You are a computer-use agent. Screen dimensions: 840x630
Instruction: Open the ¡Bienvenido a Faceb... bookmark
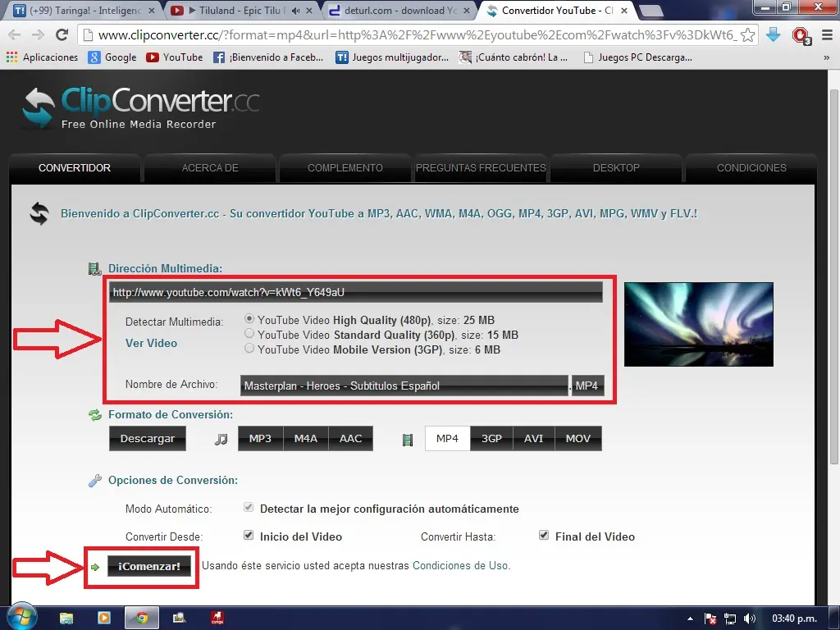pos(268,57)
